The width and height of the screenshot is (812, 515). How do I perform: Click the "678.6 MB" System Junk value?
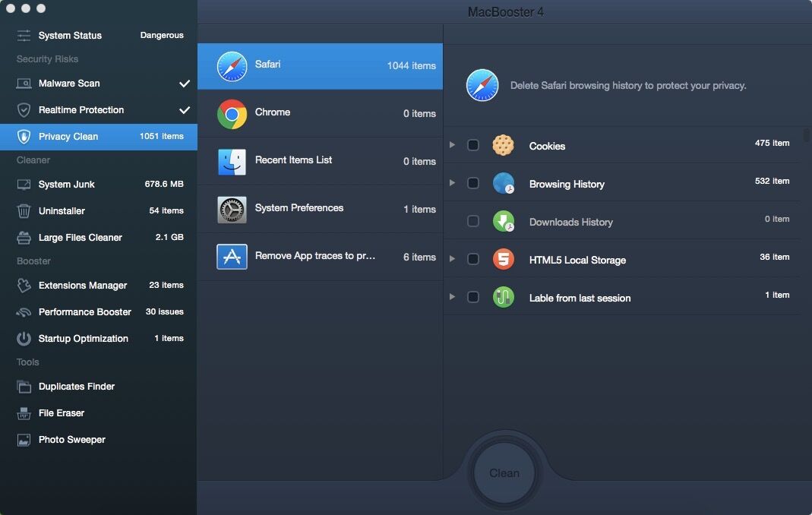164,184
